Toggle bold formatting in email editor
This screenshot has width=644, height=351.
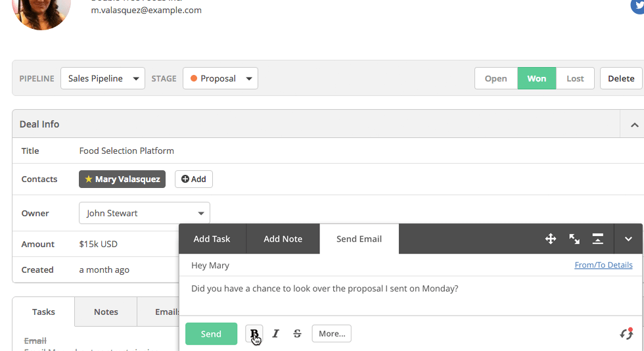pyautogui.click(x=254, y=333)
